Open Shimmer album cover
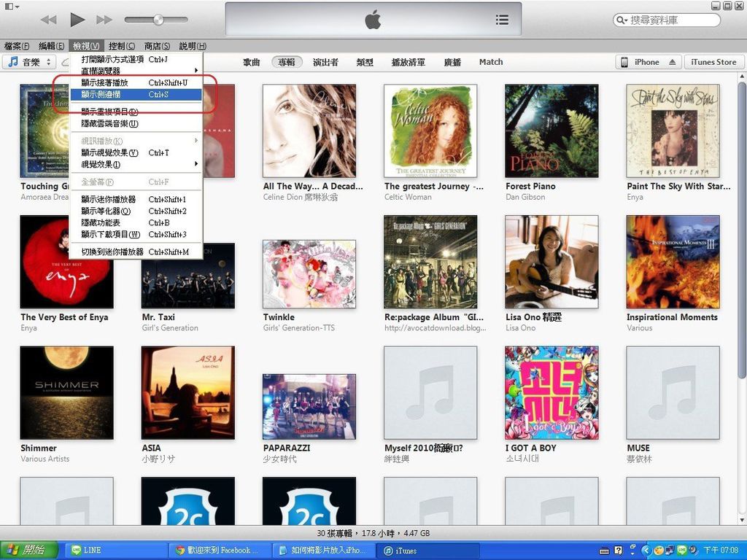This screenshot has width=747, height=560. click(66, 393)
